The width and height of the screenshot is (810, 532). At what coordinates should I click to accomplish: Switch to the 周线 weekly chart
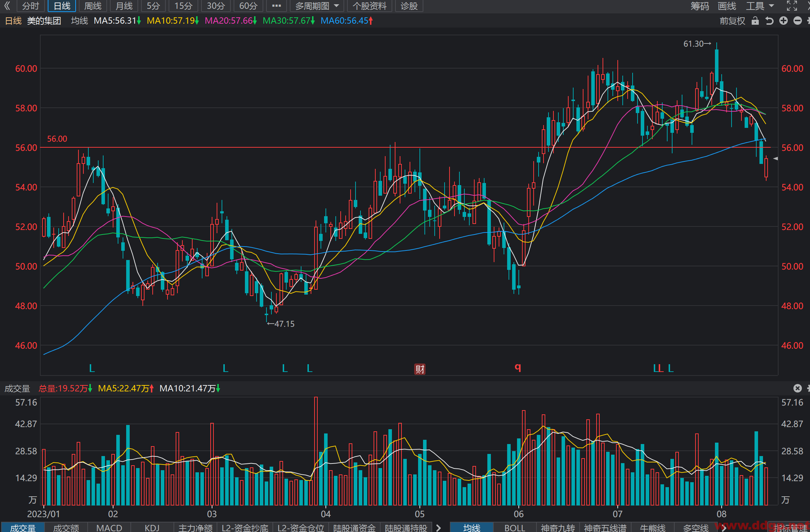pyautogui.click(x=93, y=6)
